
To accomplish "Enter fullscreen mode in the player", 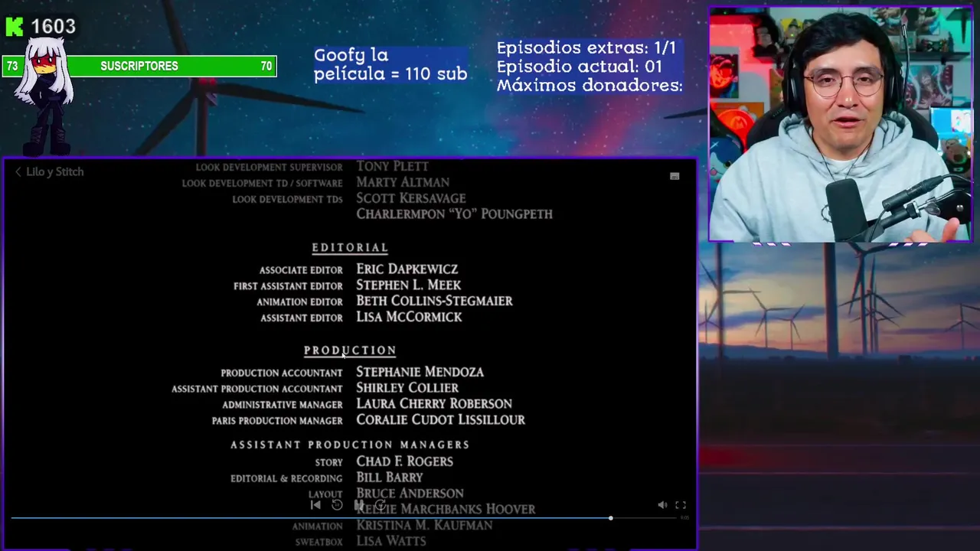I will [x=681, y=505].
